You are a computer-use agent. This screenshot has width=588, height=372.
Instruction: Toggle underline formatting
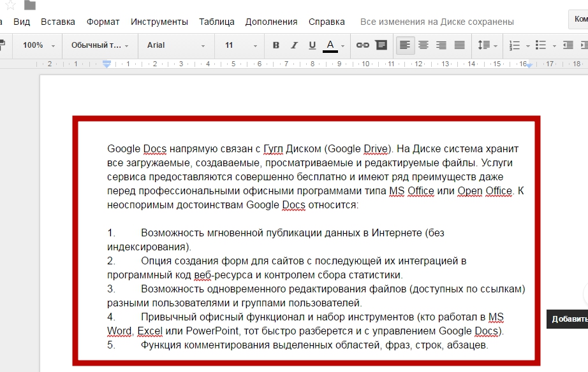coord(312,45)
